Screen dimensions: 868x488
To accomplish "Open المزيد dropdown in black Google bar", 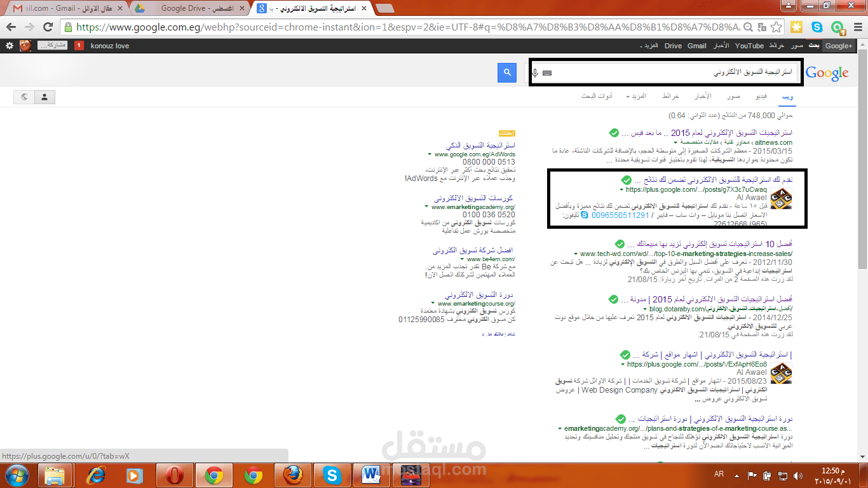I will coord(649,46).
